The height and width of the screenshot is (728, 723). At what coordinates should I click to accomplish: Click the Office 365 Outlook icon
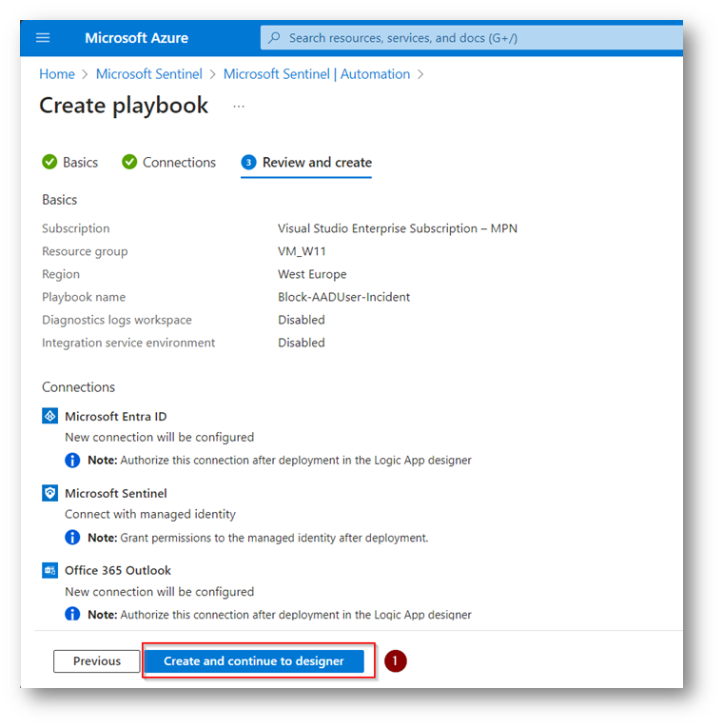(x=49, y=570)
